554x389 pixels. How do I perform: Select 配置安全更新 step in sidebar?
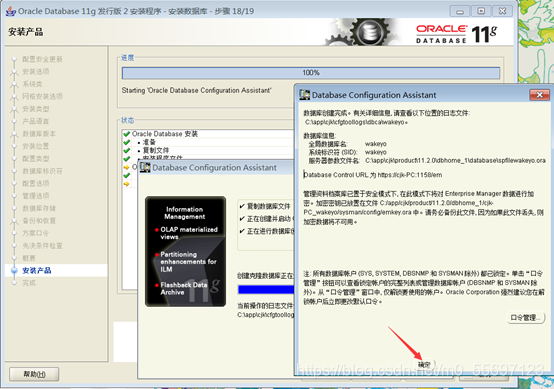tap(42, 59)
